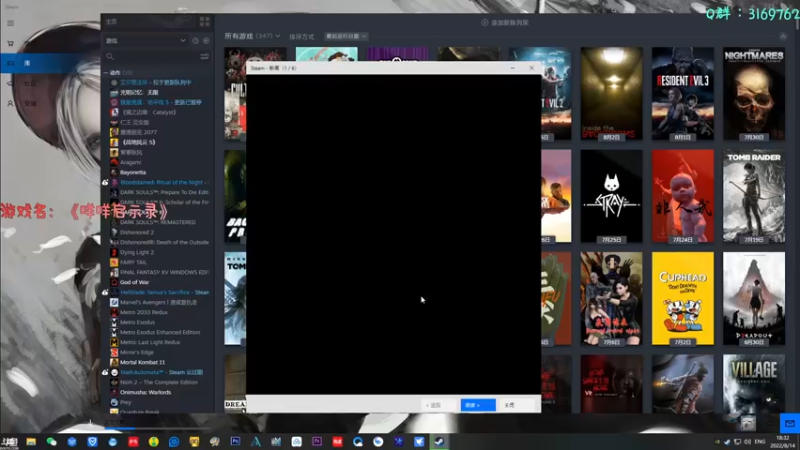Viewport: 800px width, 450px height.
Task: Open the recent activity clock filter icon
Action: coord(195,41)
